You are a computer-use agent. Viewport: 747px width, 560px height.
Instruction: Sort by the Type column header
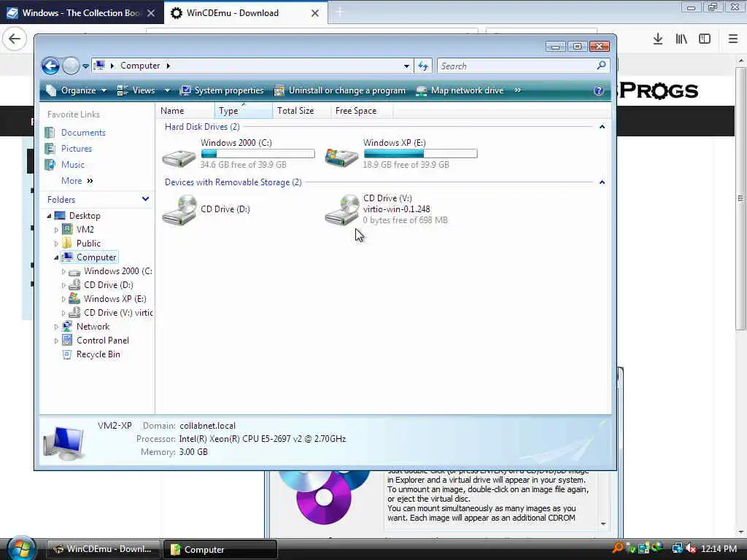click(244, 111)
